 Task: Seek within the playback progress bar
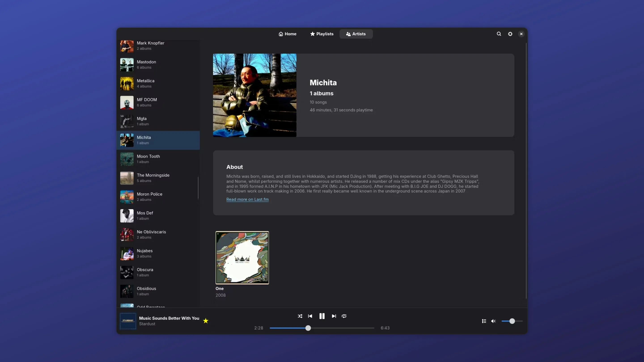[308, 328]
